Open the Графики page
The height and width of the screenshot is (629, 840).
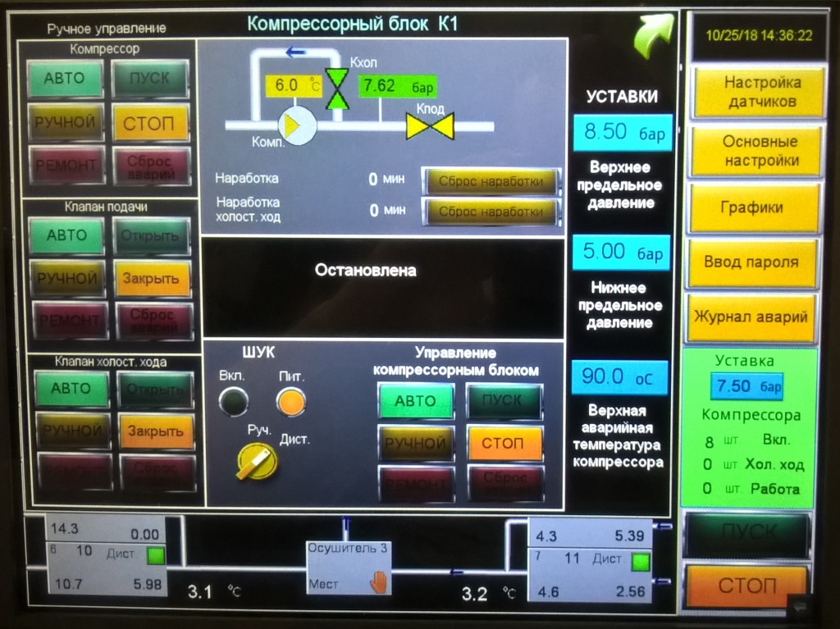point(753,207)
